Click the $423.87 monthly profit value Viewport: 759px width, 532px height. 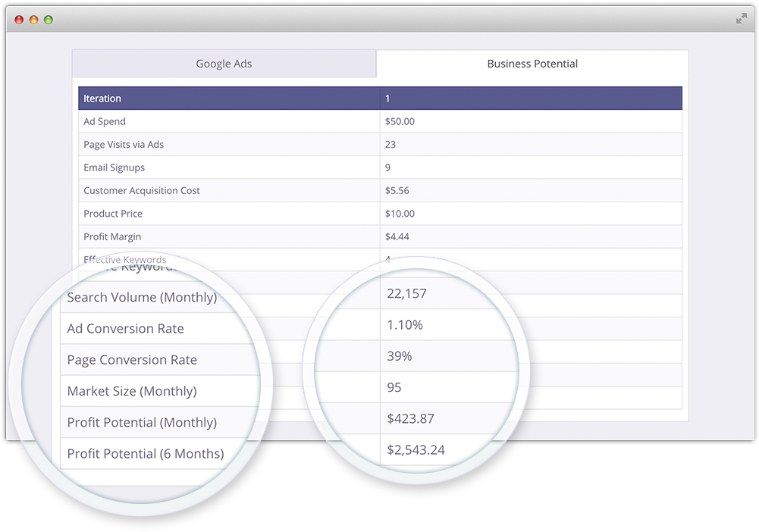click(410, 418)
